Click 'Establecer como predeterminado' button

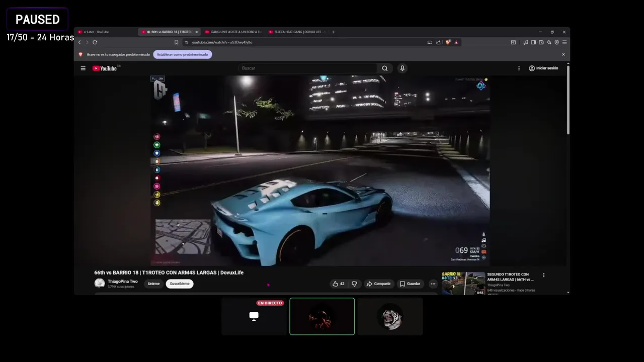[x=183, y=54]
